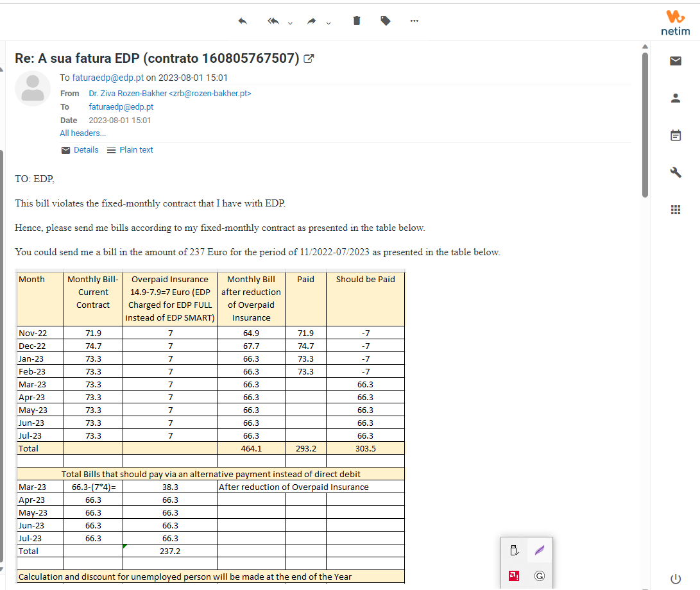Click the email subject 'Re: A sua fatura EDP'
The image size is (700, 590).
click(157, 58)
